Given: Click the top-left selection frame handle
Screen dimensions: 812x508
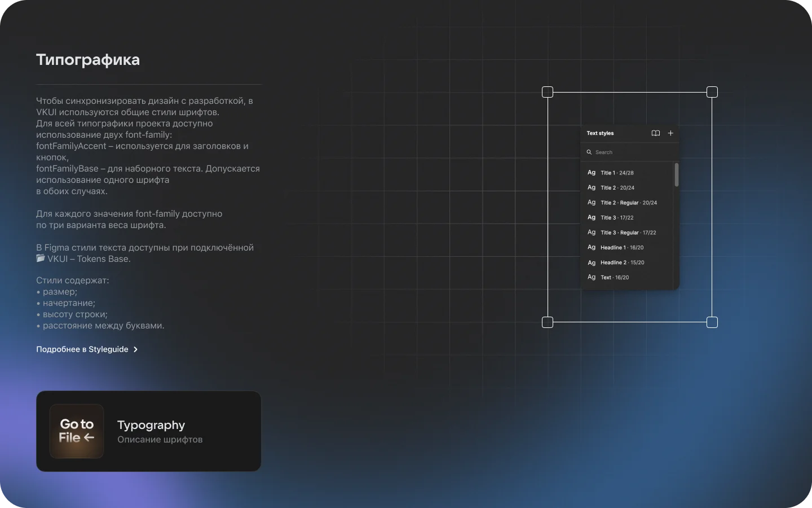Looking at the screenshot, I should coord(548,92).
